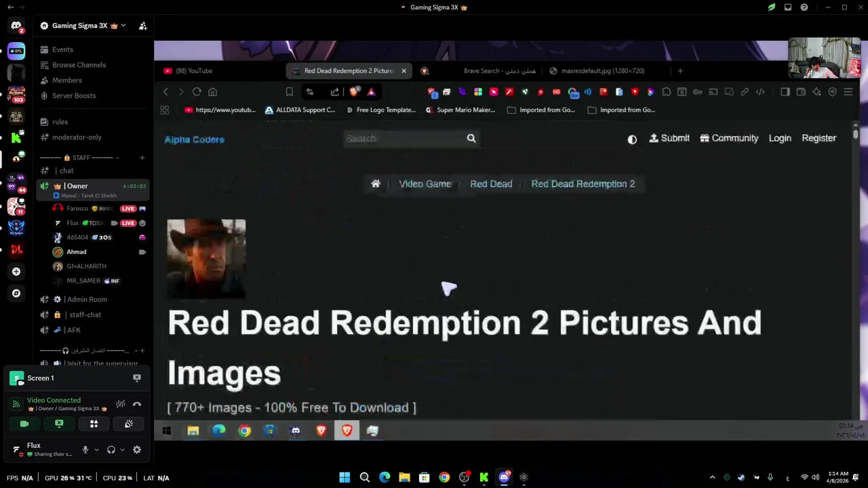Click browser home button in stream
The width and height of the screenshot is (868, 488).
pos(212,91)
